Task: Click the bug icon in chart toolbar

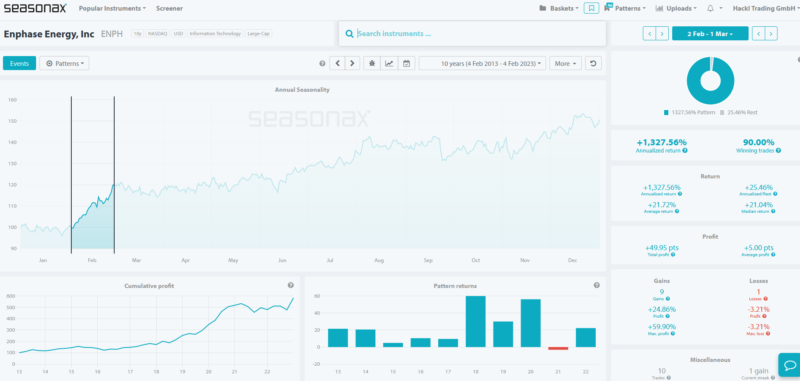Action: [x=372, y=64]
